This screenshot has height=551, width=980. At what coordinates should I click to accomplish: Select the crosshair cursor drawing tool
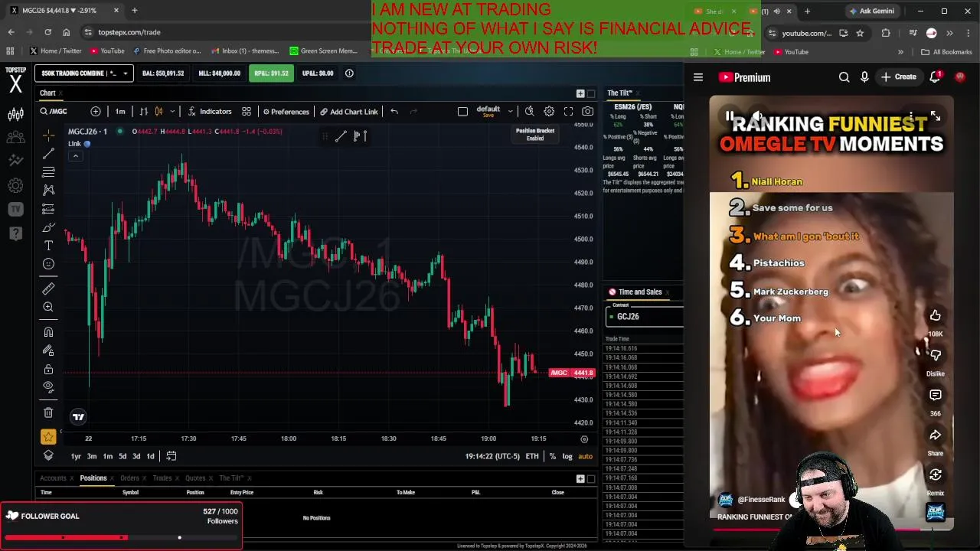pos(48,135)
